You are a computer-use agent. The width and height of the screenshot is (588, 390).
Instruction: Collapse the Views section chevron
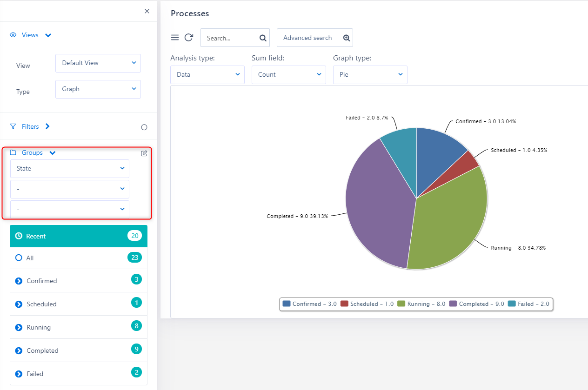click(x=48, y=35)
